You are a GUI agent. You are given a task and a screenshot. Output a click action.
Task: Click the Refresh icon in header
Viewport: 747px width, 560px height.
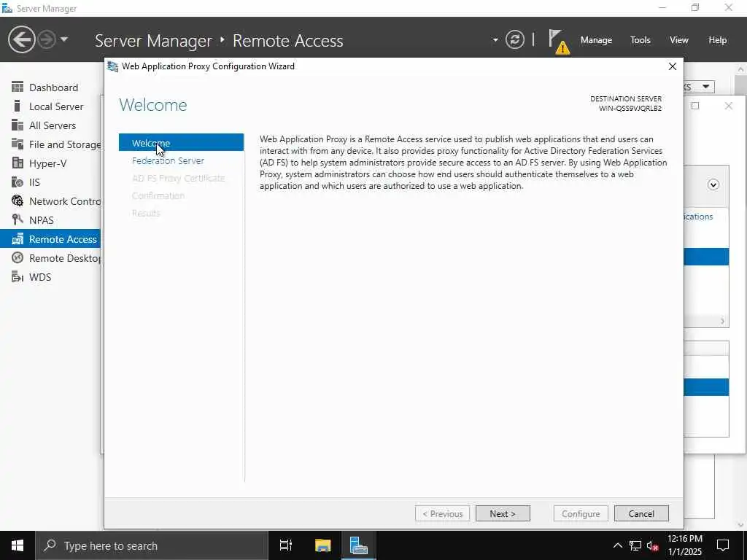514,39
